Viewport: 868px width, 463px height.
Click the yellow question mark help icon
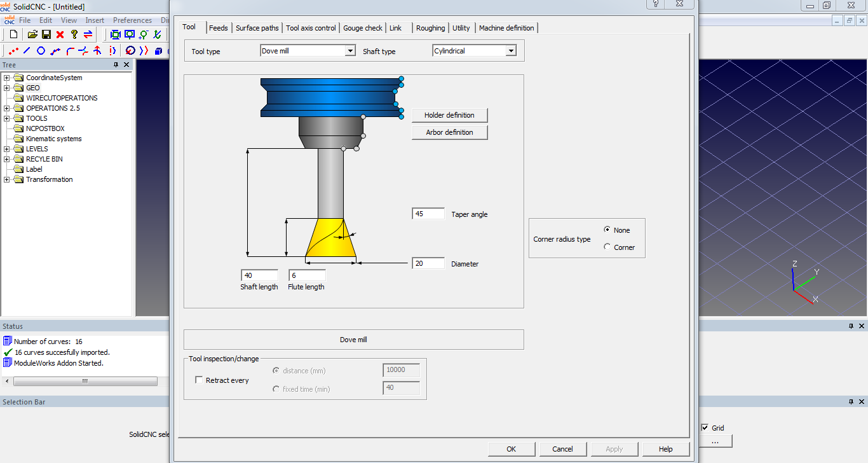(x=74, y=34)
